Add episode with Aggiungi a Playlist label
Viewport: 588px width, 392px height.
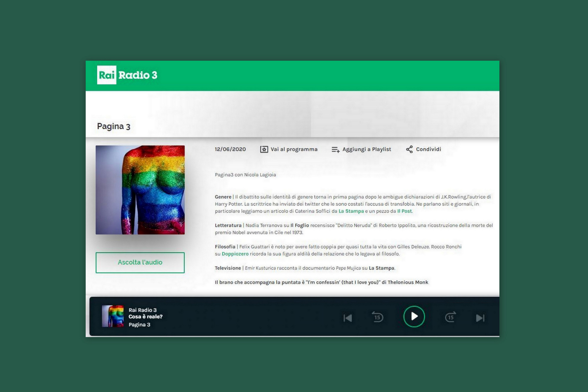(x=367, y=149)
